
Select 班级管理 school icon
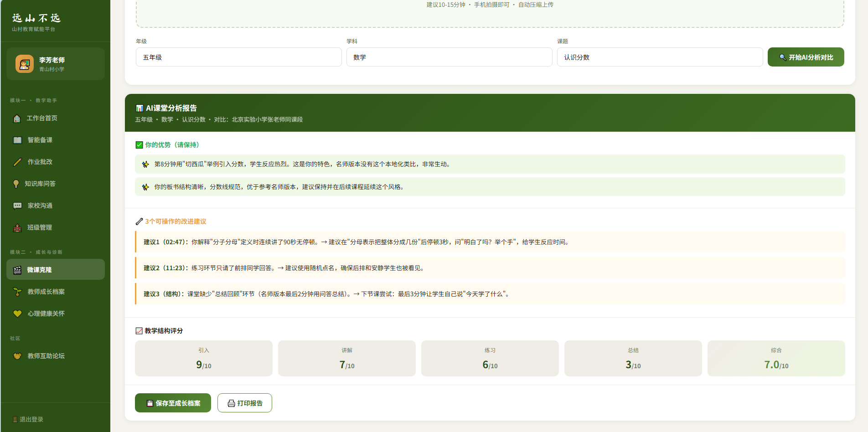pos(17,228)
